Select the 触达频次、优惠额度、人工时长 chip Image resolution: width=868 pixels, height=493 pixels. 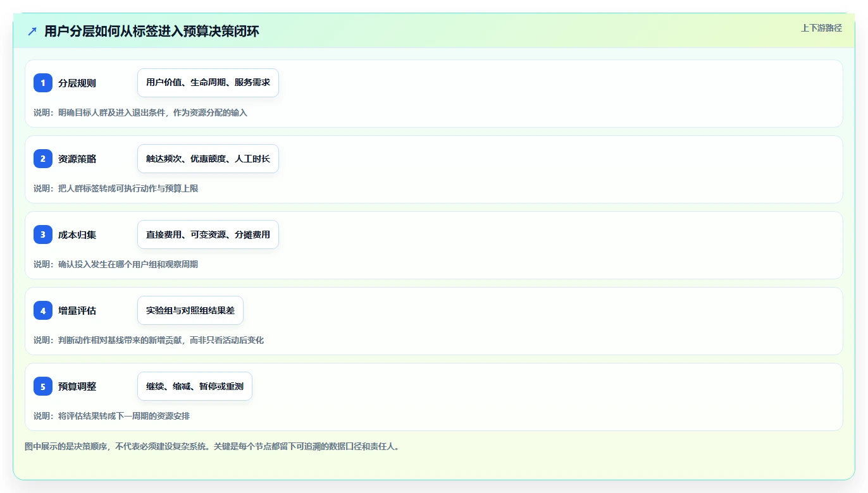tap(208, 159)
